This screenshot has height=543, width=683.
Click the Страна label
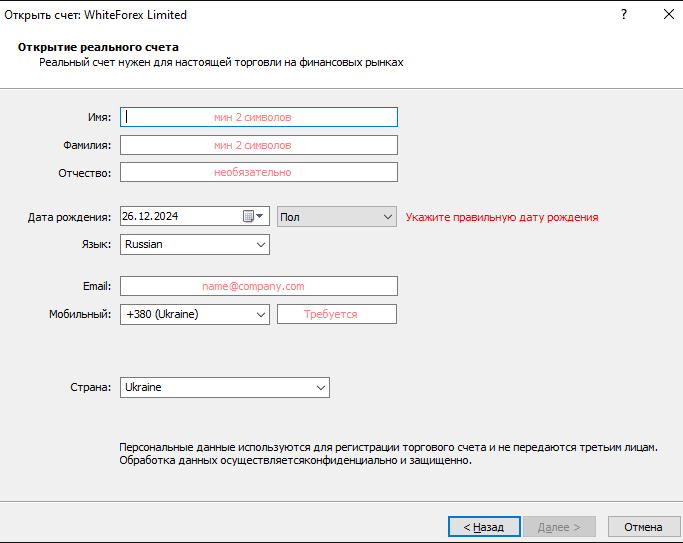pyautogui.click(x=91, y=387)
